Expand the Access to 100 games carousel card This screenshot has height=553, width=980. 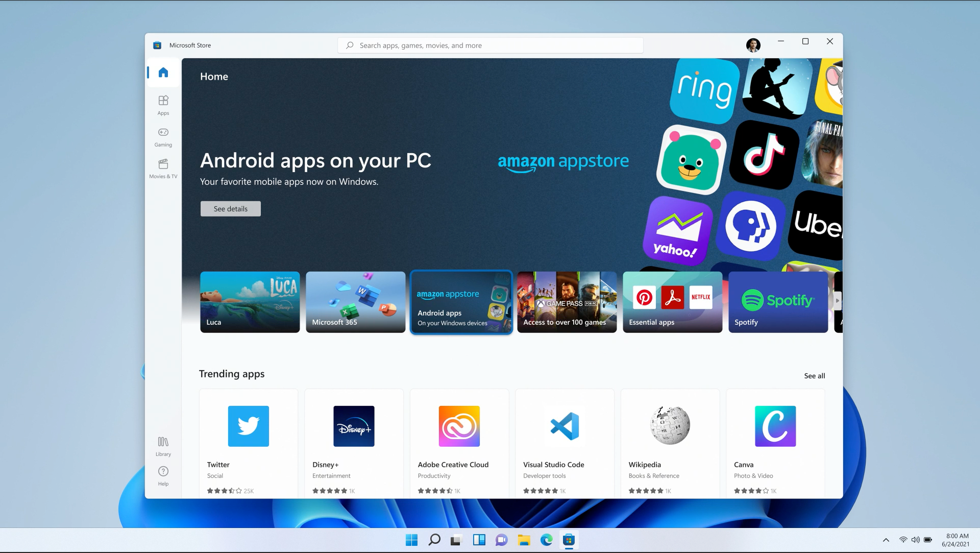[x=566, y=302]
